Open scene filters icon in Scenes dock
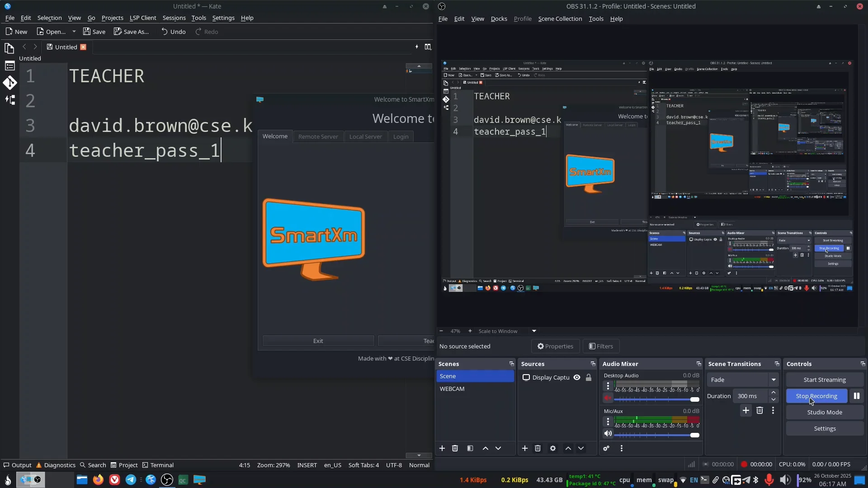 coord(470,448)
